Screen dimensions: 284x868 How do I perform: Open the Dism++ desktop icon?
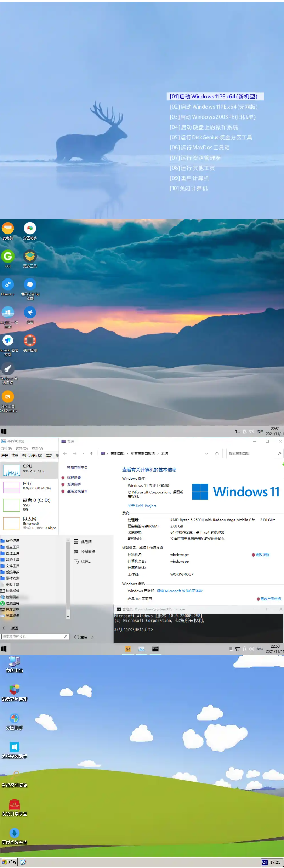point(8,285)
